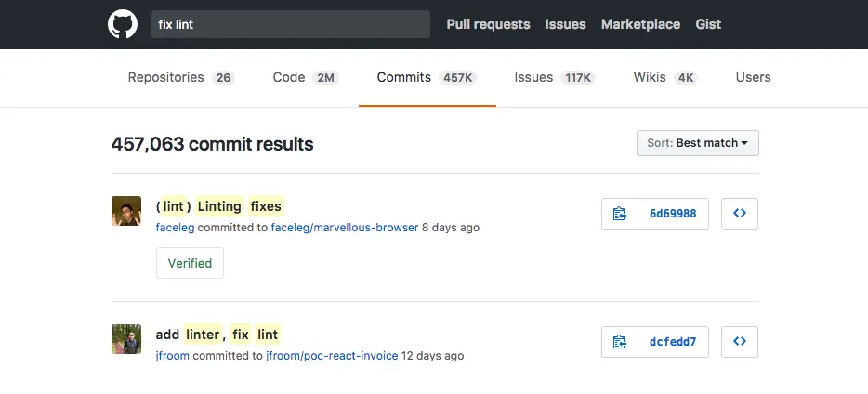Go to Marketplace in the header
The image size is (868, 394).
(x=640, y=24)
